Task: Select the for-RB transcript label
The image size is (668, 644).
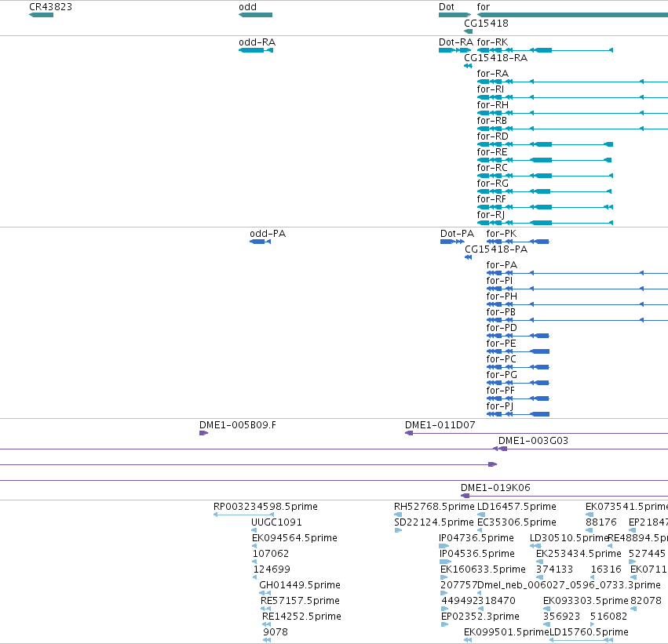Action: point(491,121)
